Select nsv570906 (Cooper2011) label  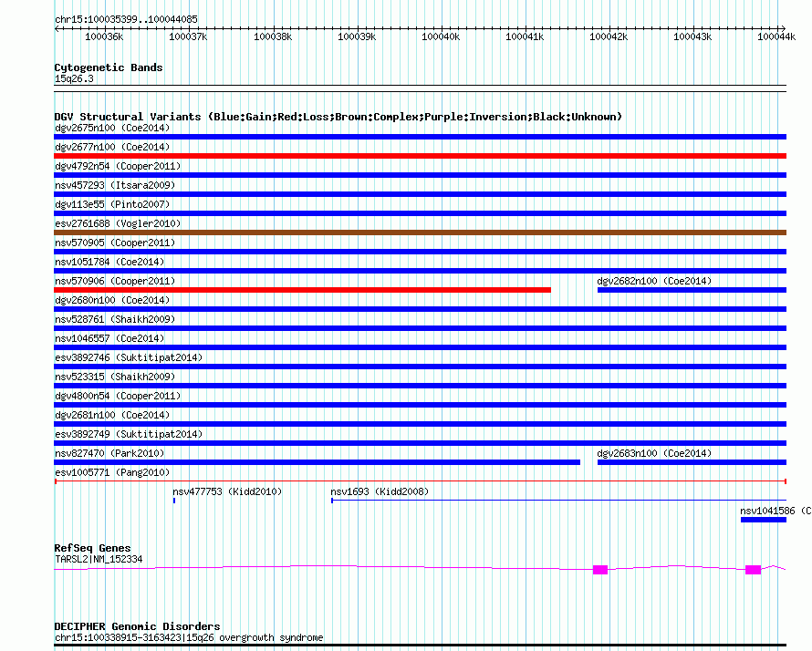[115, 281]
